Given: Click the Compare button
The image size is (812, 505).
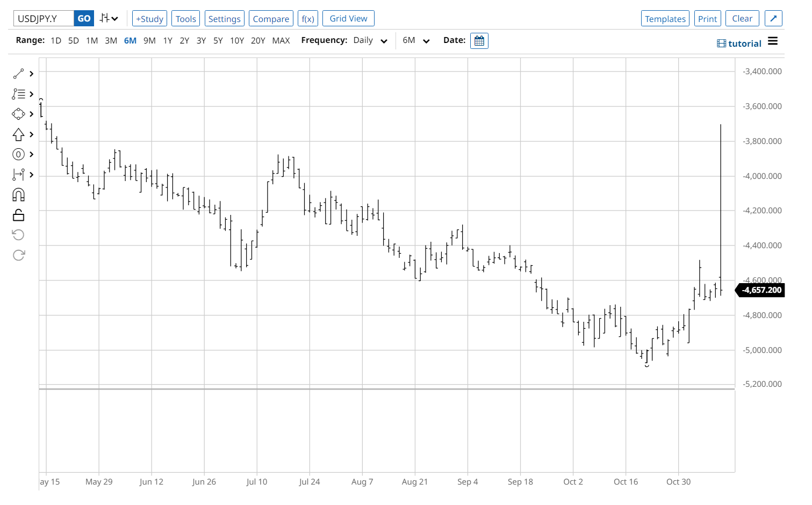Looking at the screenshot, I should pos(271,18).
